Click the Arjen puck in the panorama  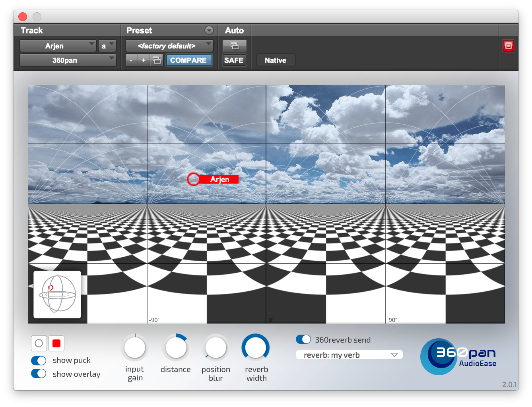click(x=194, y=179)
